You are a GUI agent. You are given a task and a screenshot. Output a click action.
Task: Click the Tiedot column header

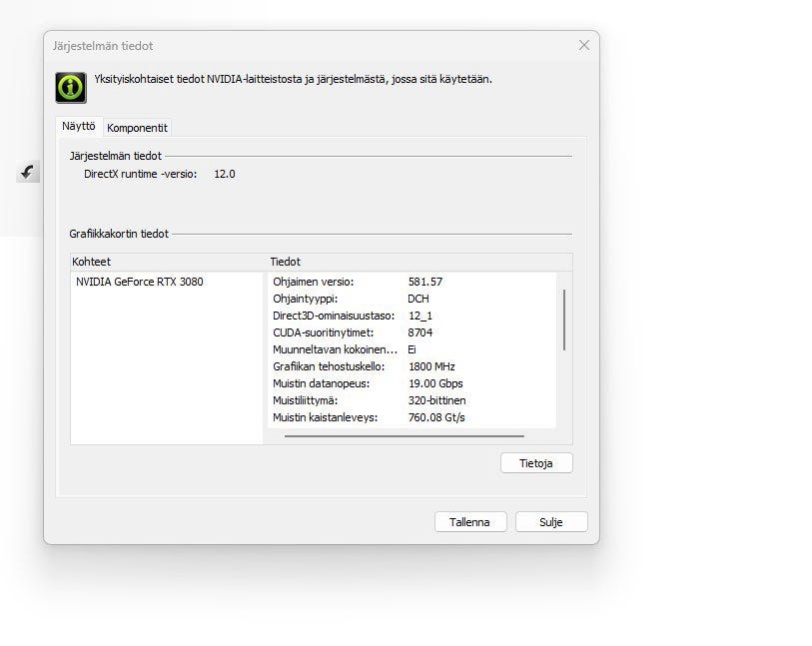(419, 262)
